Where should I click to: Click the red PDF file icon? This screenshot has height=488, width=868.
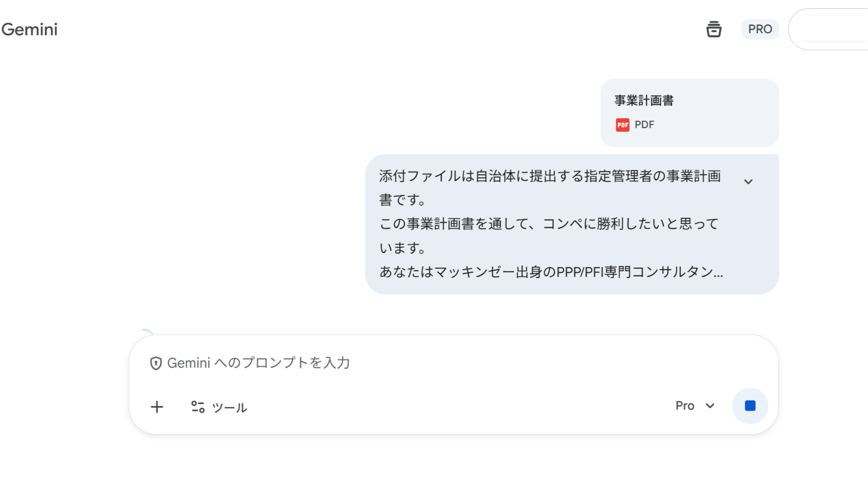623,125
